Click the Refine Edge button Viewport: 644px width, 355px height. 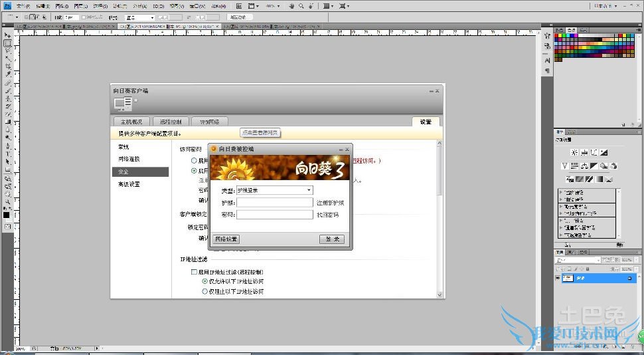coord(240,17)
